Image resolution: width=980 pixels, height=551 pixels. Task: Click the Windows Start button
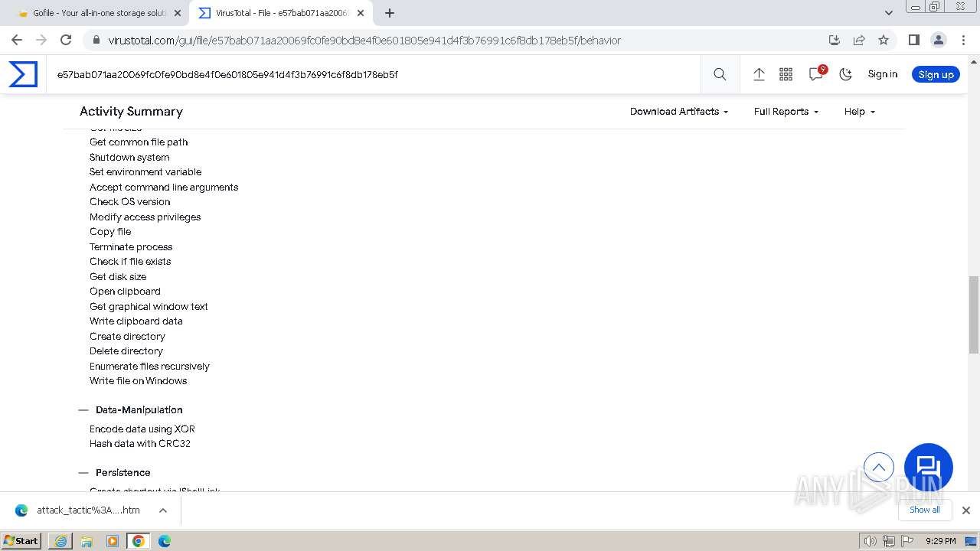coord(21,540)
